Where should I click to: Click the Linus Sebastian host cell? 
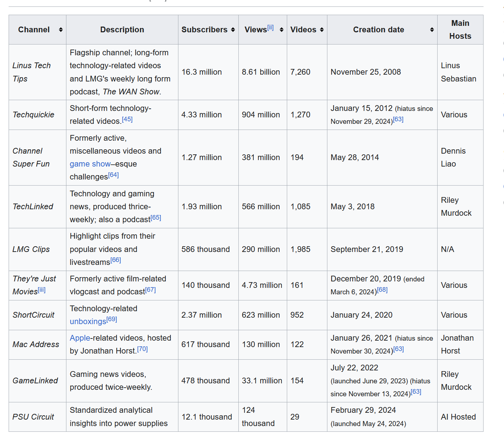(x=460, y=72)
